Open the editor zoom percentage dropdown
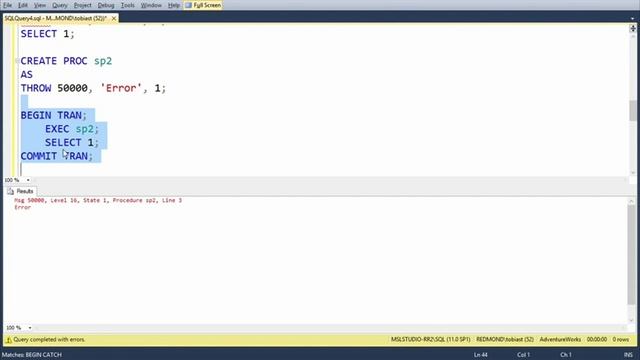 28,180
